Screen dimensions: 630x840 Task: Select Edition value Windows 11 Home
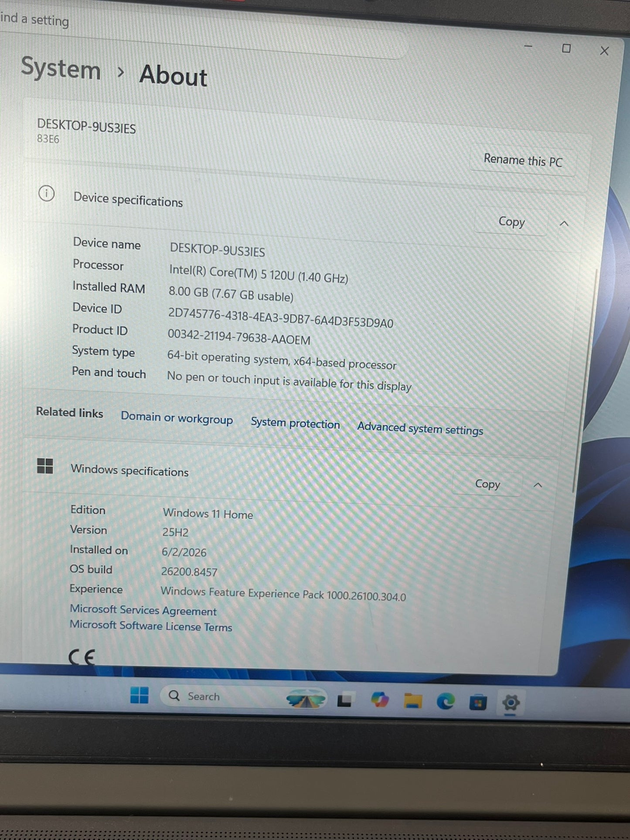coord(208,514)
